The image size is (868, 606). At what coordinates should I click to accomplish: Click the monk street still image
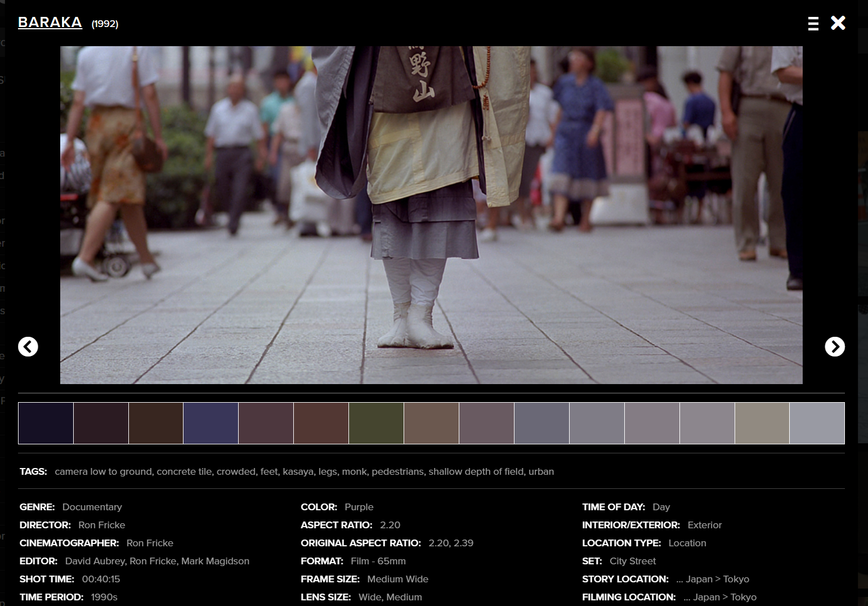click(431, 215)
